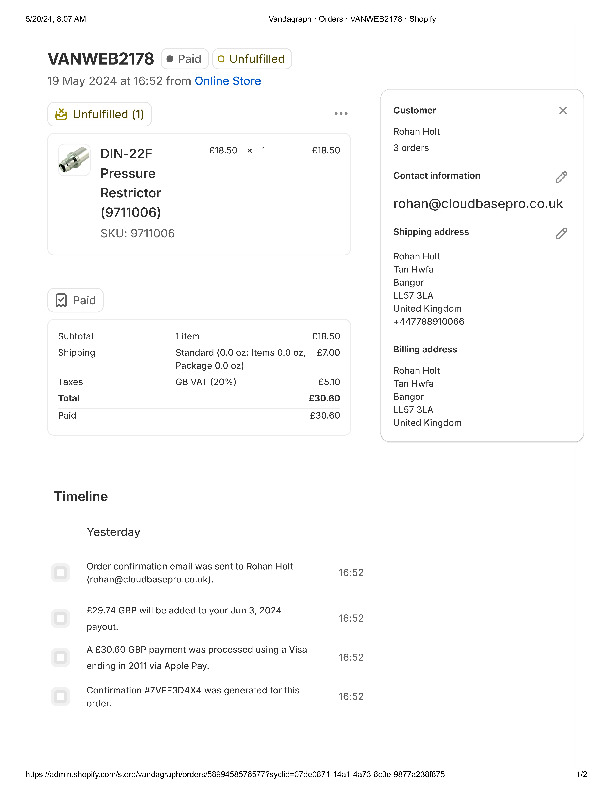Click the customer name Rohan Holt
The width and height of the screenshot is (612, 792).
pos(416,132)
